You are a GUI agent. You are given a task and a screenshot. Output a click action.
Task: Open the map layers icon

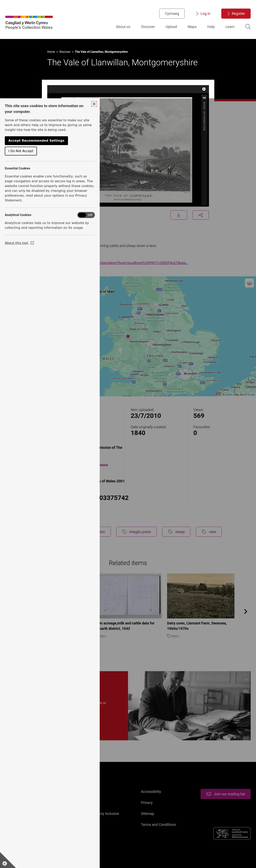[249, 283]
